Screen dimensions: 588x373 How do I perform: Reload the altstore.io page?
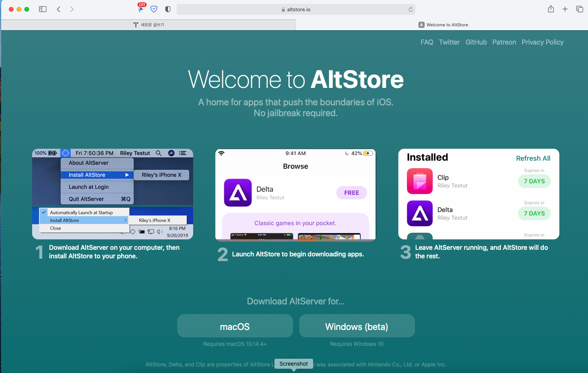pos(411,9)
